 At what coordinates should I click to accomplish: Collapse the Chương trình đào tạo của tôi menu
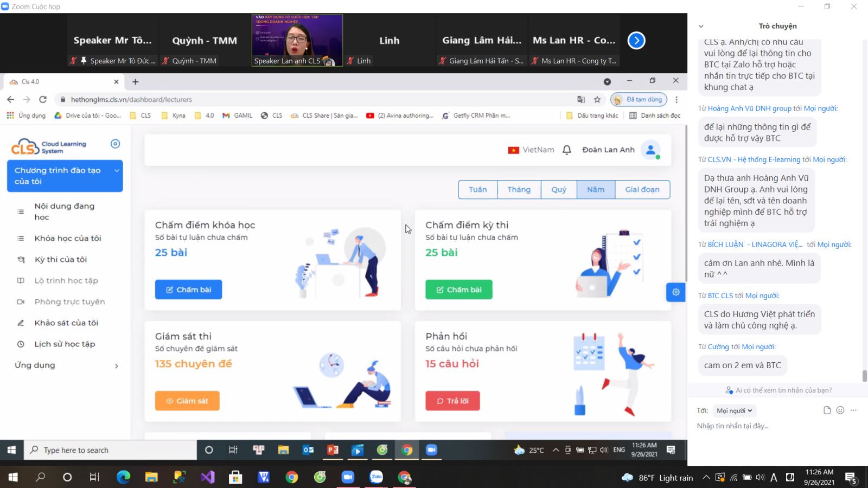tap(117, 170)
